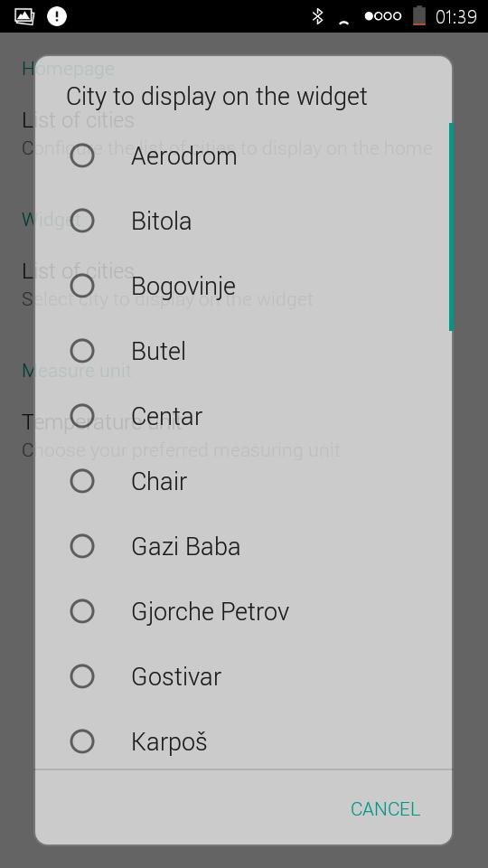Viewport: 488px width, 868px height.
Task: Click the green dialog scrollbar
Action: coord(451,226)
